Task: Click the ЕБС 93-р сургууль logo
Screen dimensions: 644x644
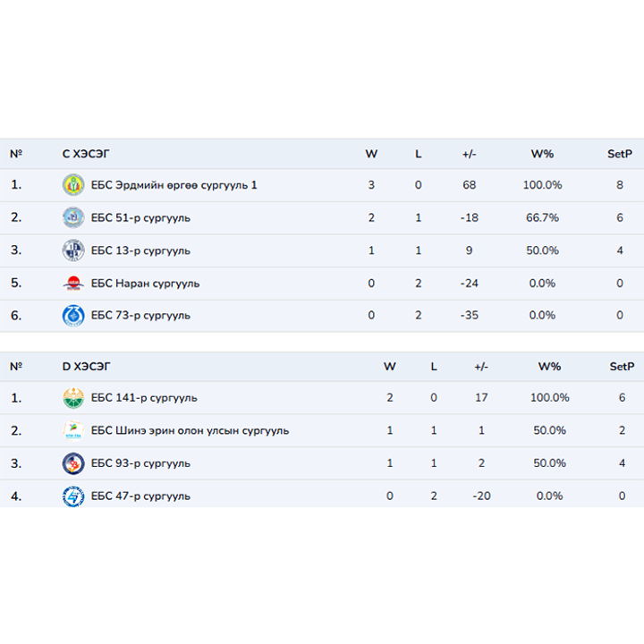Action: pyautogui.click(x=72, y=463)
